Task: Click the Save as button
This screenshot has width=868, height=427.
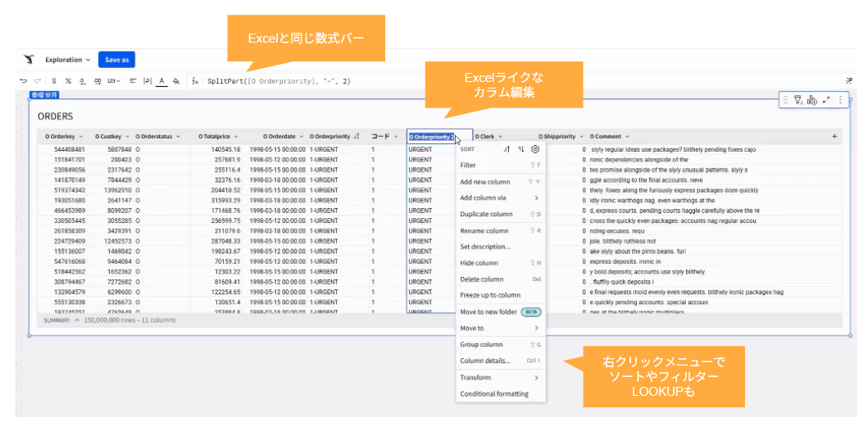Action: (x=117, y=60)
